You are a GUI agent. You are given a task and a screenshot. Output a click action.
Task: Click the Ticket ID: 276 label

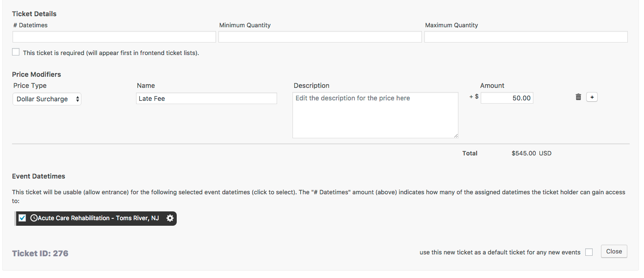pos(40,253)
